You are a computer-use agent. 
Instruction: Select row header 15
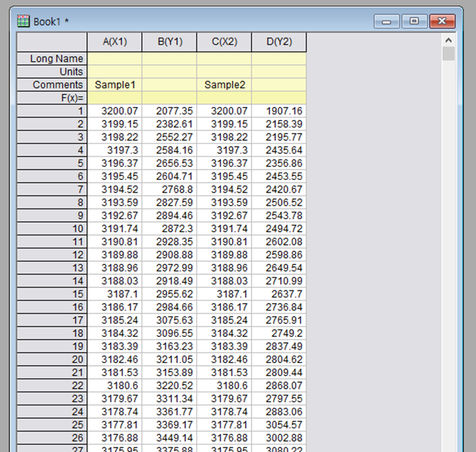52,294
